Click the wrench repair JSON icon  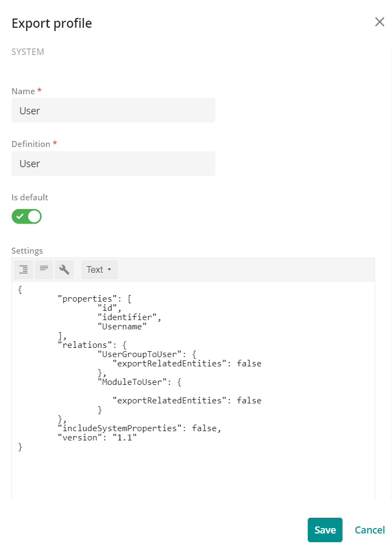pyautogui.click(x=64, y=269)
